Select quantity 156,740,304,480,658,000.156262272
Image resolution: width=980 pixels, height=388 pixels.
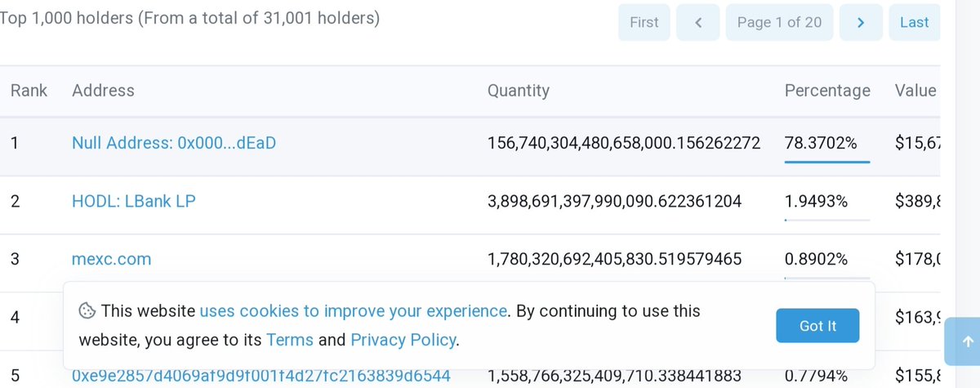624,143
